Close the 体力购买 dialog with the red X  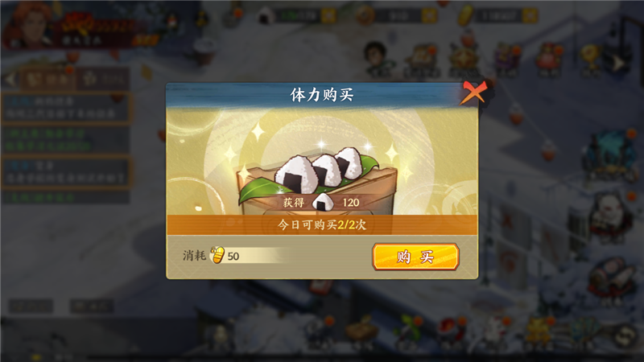click(474, 92)
